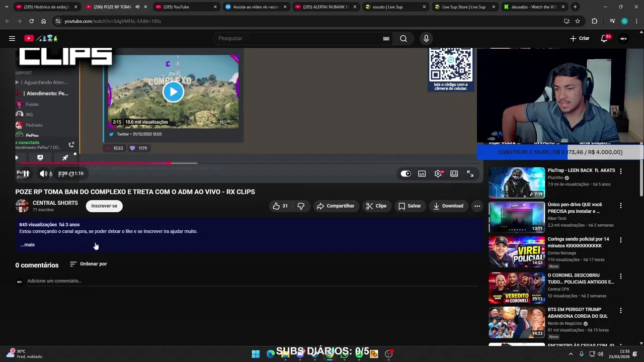The width and height of the screenshot is (644, 362).
Task: Open YouTube notifications bell
Action: [604, 38]
